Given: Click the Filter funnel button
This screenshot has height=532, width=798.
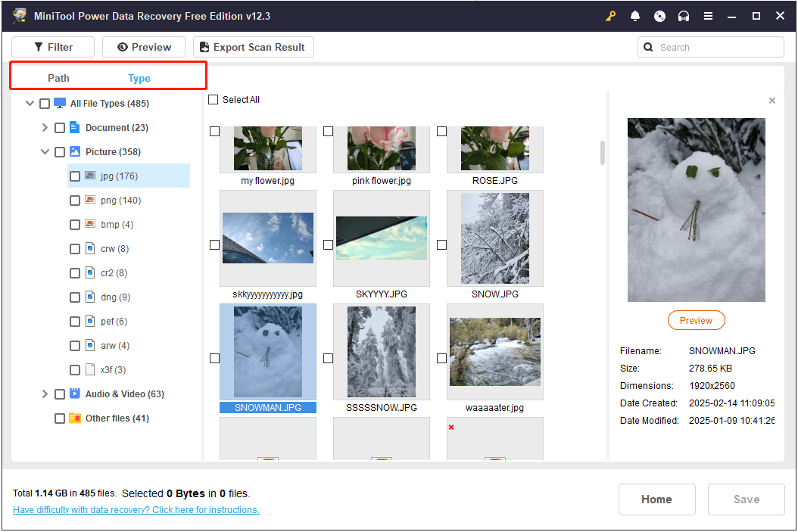Looking at the screenshot, I should tap(52, 46).
